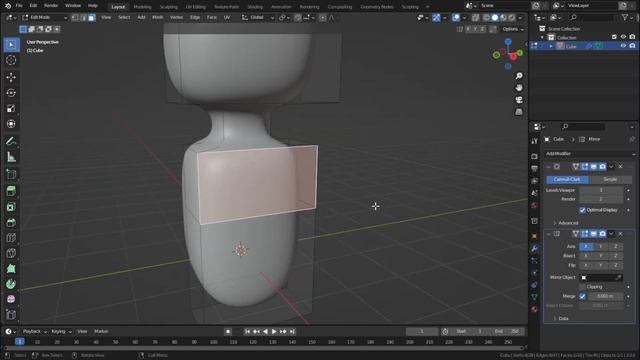
Task: Expand the Cube item in the outliner
Action: click(551, 46)
